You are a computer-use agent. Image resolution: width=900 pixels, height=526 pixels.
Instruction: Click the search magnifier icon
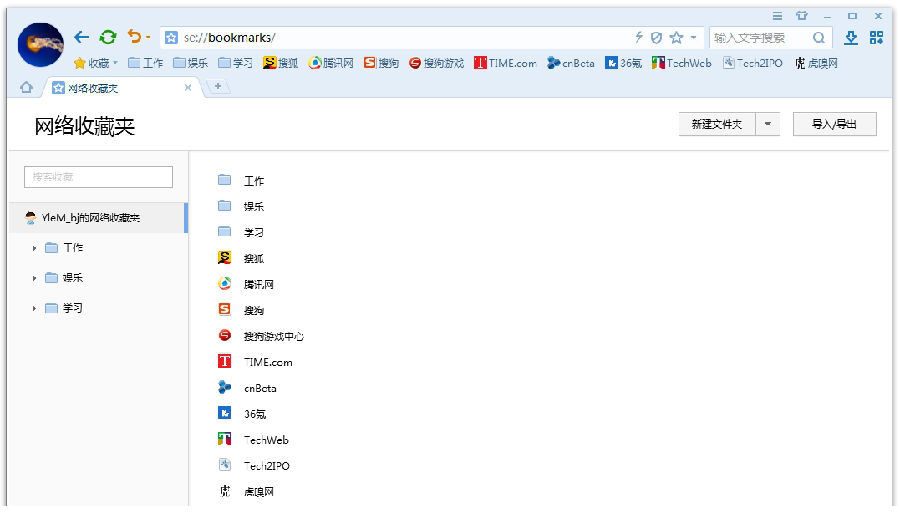click(x=819, y=38)
